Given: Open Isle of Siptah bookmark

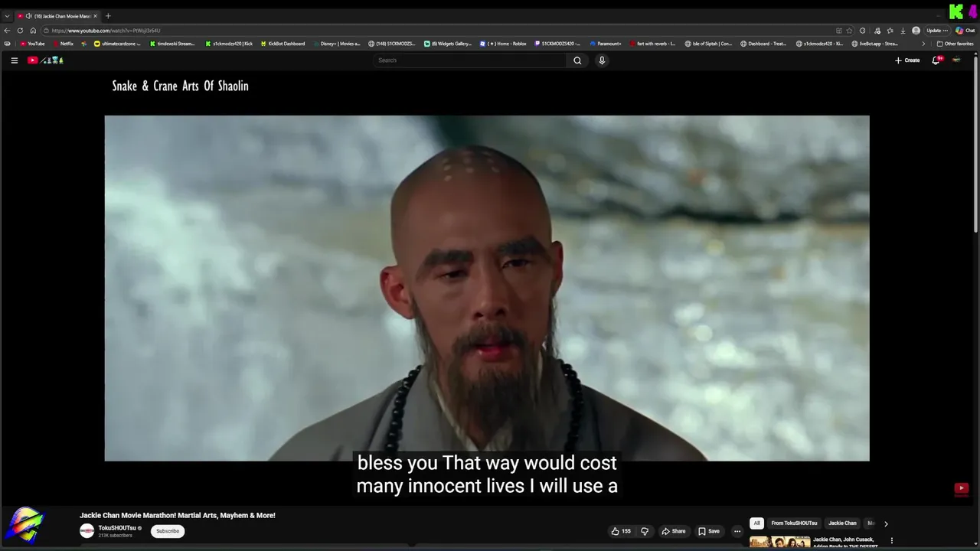Looking at the screenshot, I should (x=708, y=44).
